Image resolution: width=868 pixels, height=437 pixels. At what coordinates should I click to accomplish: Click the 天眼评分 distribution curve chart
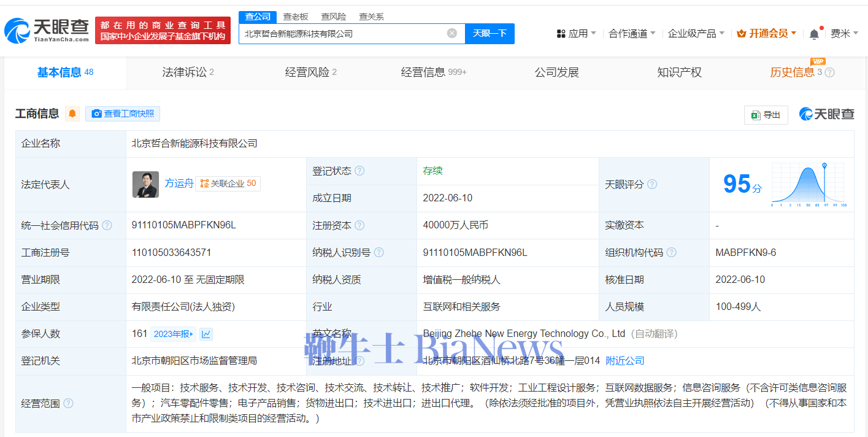[x=809, y=185]
